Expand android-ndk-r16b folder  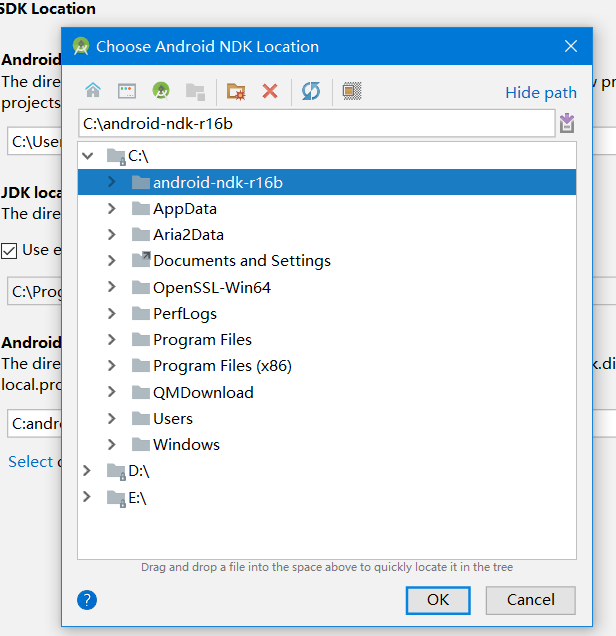pos(112,182)
